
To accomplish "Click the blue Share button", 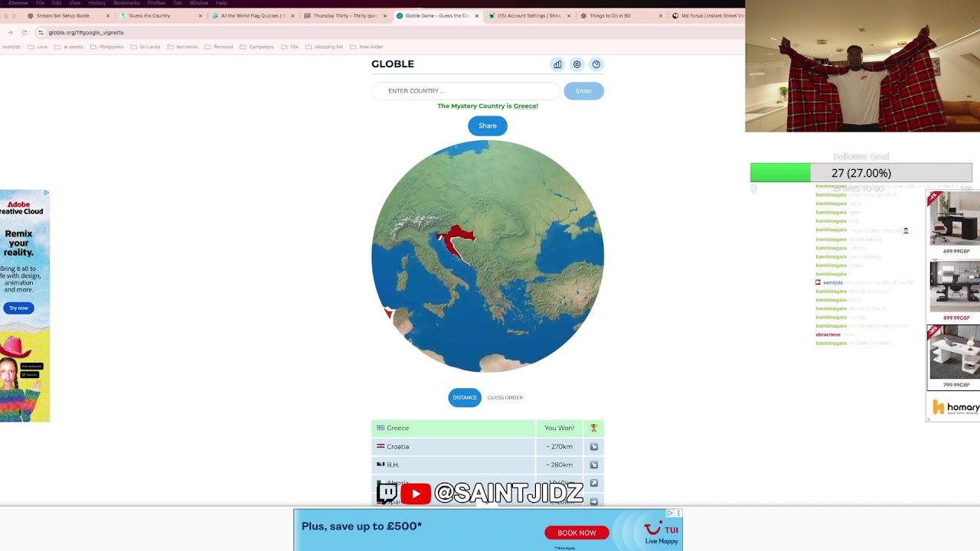I will click(488, 126).
